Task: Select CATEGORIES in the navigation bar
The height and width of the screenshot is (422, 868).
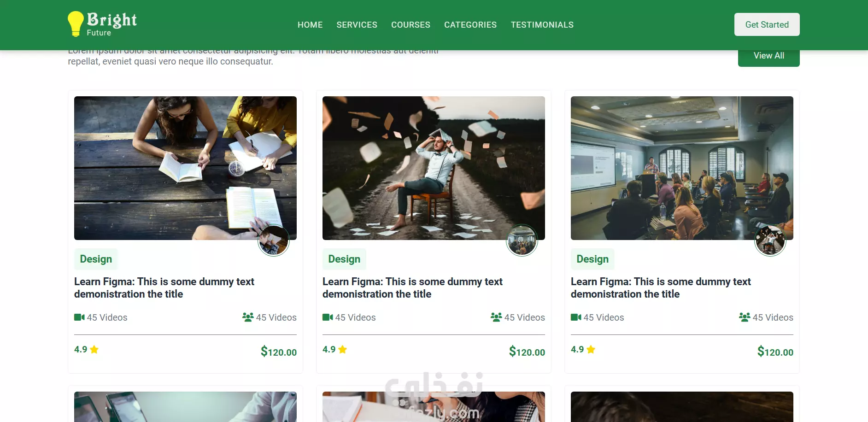Action: [470, 25]
